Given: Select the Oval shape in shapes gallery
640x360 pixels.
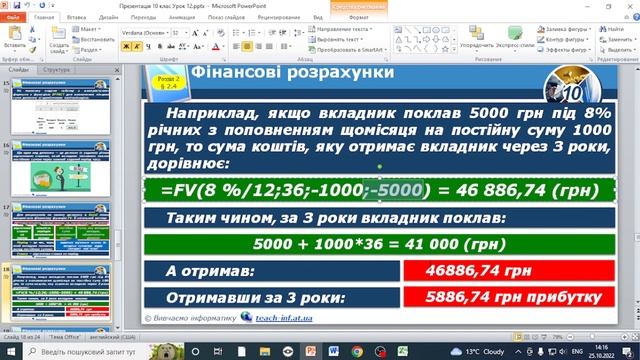Looking at the screenshot, I should coord(436,30).
